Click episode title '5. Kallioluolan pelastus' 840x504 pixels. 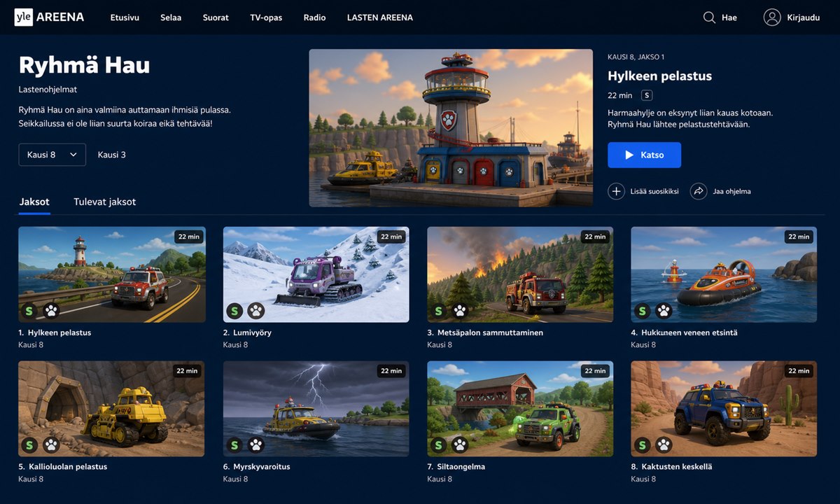click(x=63, y=466)
